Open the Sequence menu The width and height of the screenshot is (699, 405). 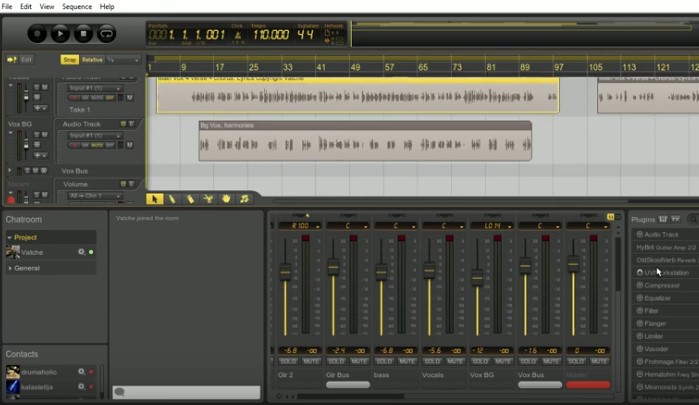tap(77, 6)
